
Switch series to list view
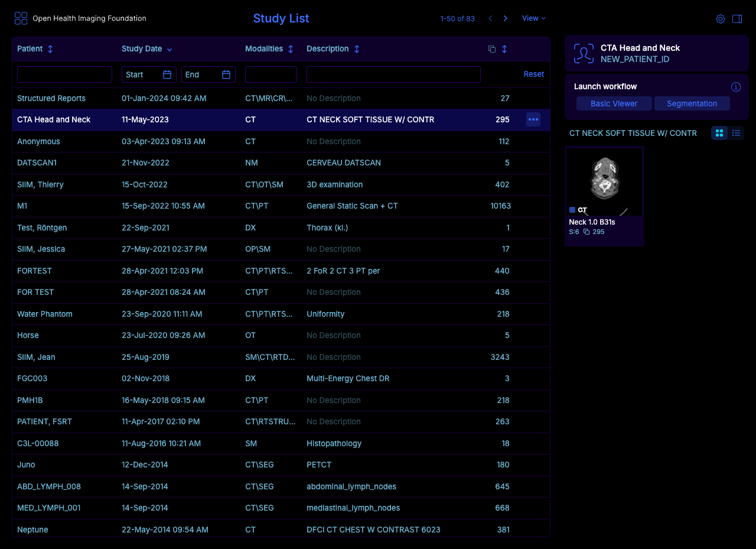point(736,133)
